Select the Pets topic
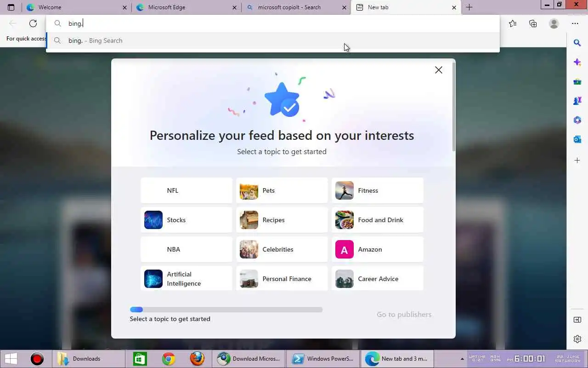The height and width of the screenshot is (368, 588). coord(282,190)
